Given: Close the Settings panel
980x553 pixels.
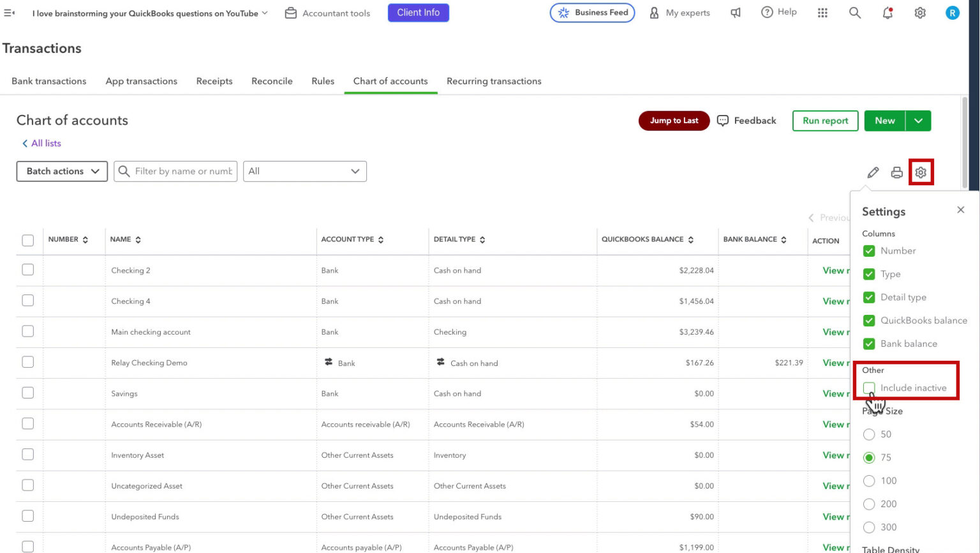Looking at the screenshot, I should [961, 210].
